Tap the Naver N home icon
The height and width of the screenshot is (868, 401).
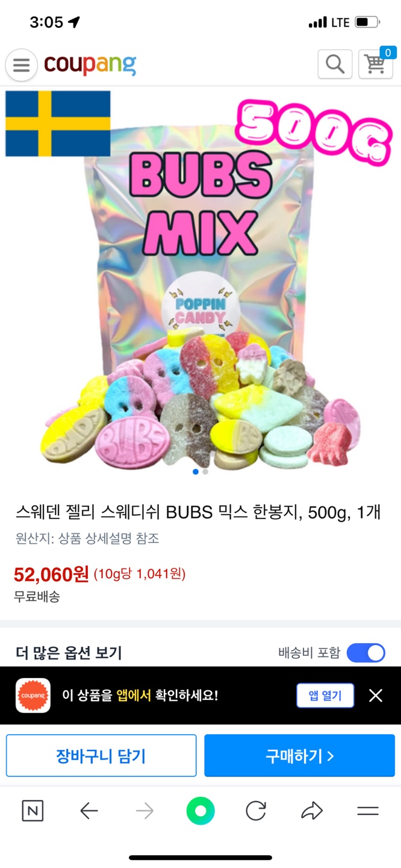33,811
